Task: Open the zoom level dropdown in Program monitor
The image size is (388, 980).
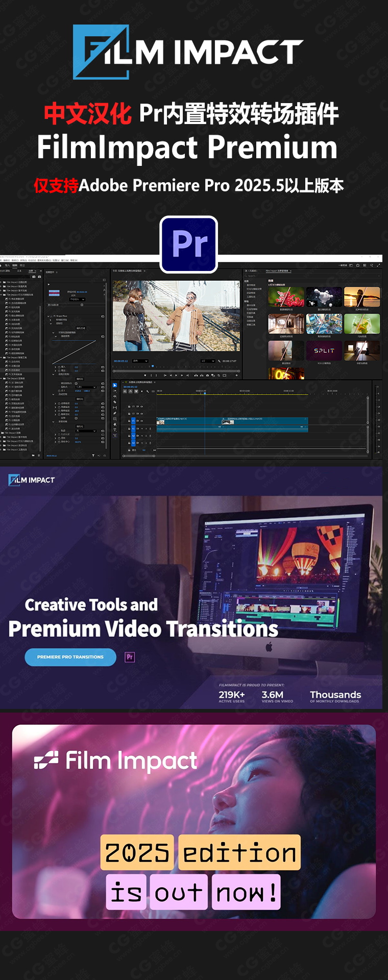Action: coord(140,361)
